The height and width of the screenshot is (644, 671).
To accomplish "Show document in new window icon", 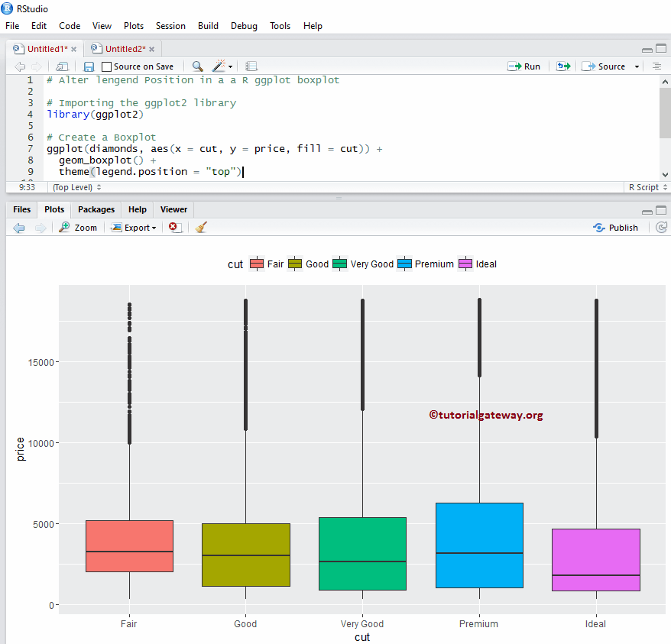I will click(x=63, y=66).
